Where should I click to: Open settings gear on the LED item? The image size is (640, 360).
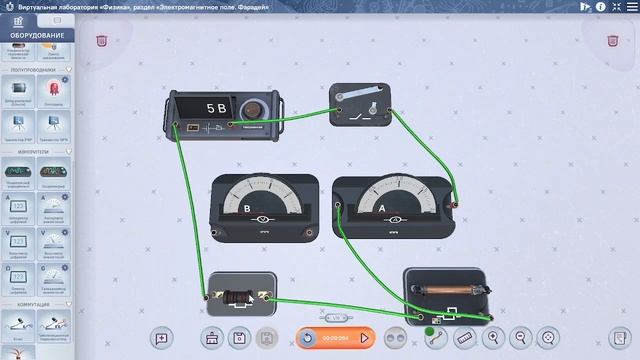click(65, 80)
